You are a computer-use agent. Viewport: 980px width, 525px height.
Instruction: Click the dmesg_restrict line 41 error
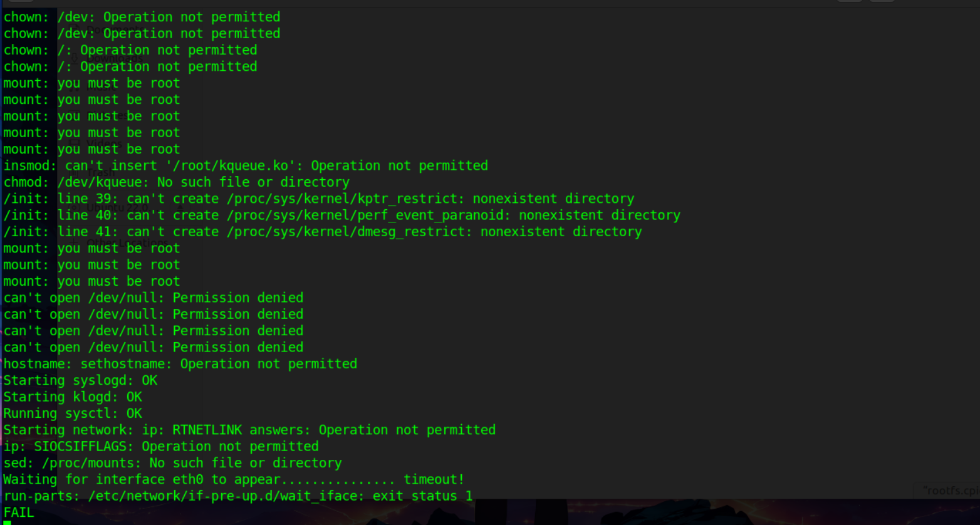(323, 232)
